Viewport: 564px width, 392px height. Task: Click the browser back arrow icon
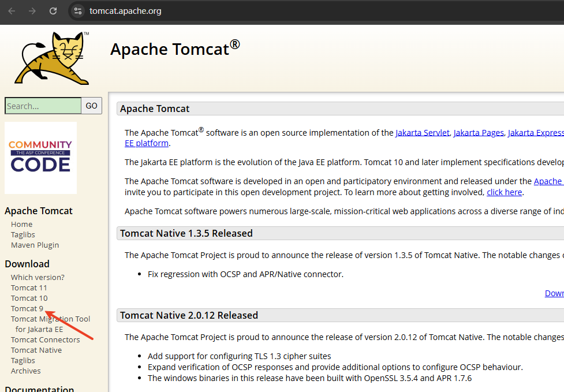pos(12,11)
